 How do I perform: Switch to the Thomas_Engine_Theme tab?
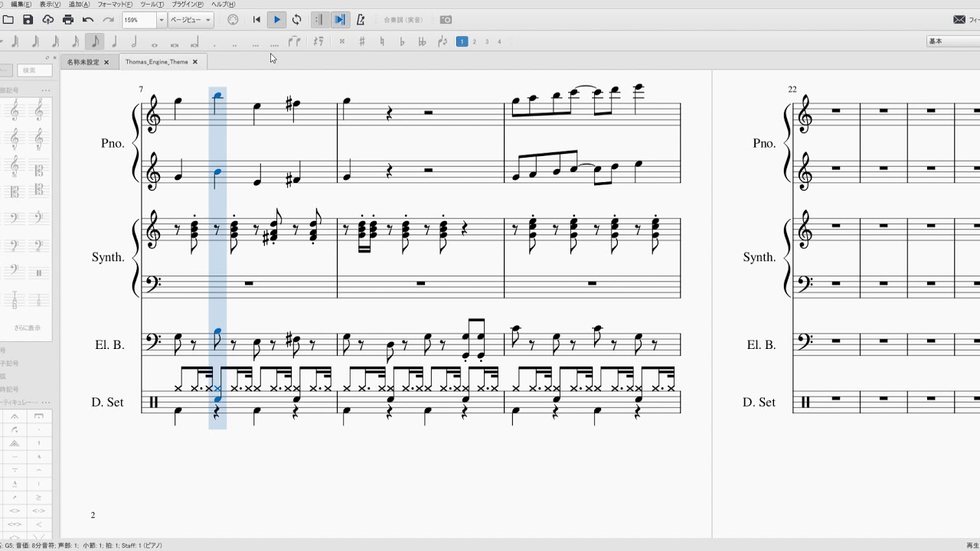coord(156,62)
